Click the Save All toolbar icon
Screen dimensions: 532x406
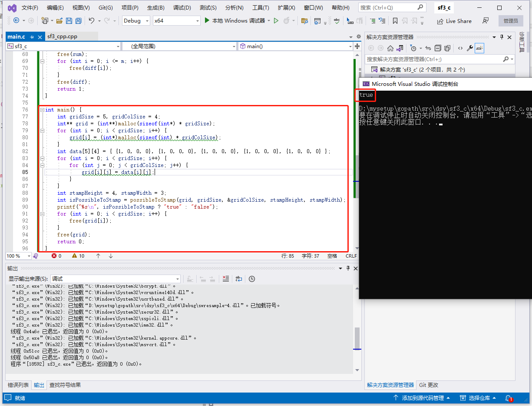click(x=78, y=21)
